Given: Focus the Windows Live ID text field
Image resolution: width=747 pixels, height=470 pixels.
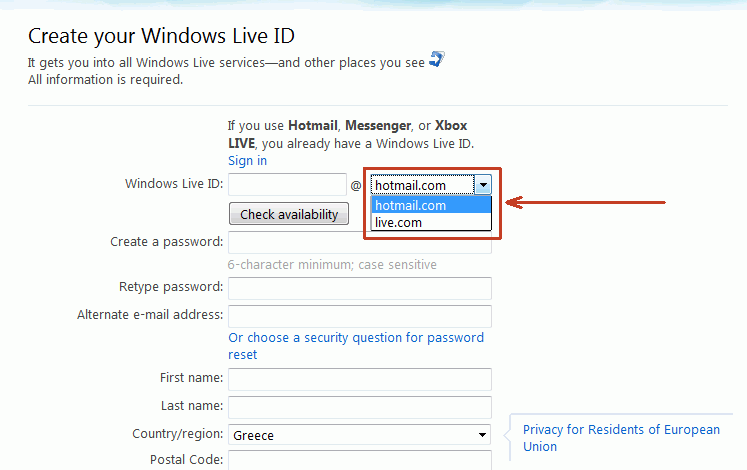Looking at the screenshot, I should [x=287, y=184].
